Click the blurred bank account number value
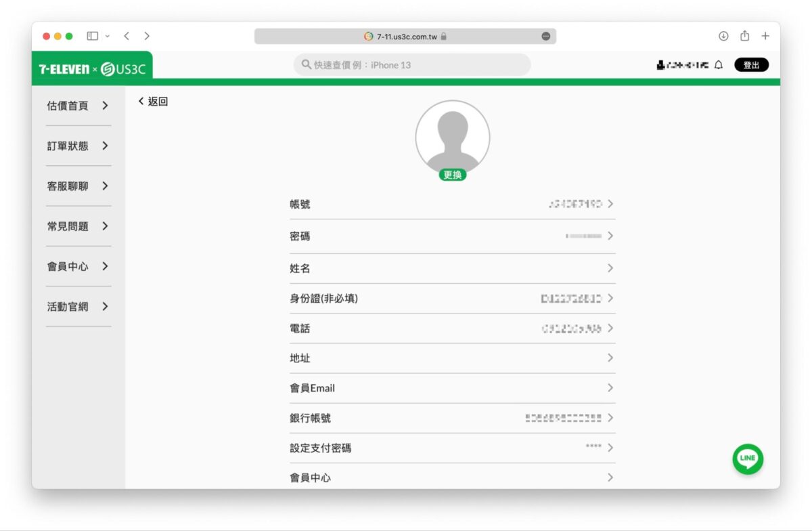 coord(564,418)
